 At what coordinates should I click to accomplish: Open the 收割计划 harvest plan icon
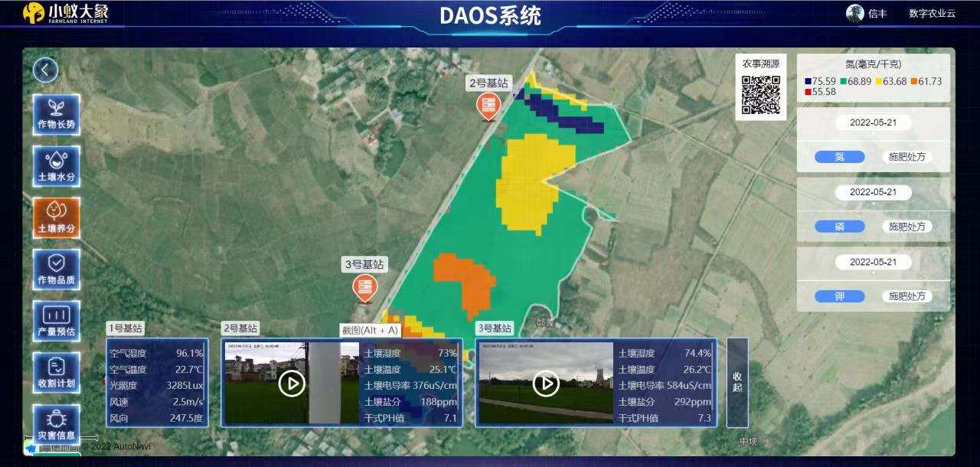[x=56, y=372]
